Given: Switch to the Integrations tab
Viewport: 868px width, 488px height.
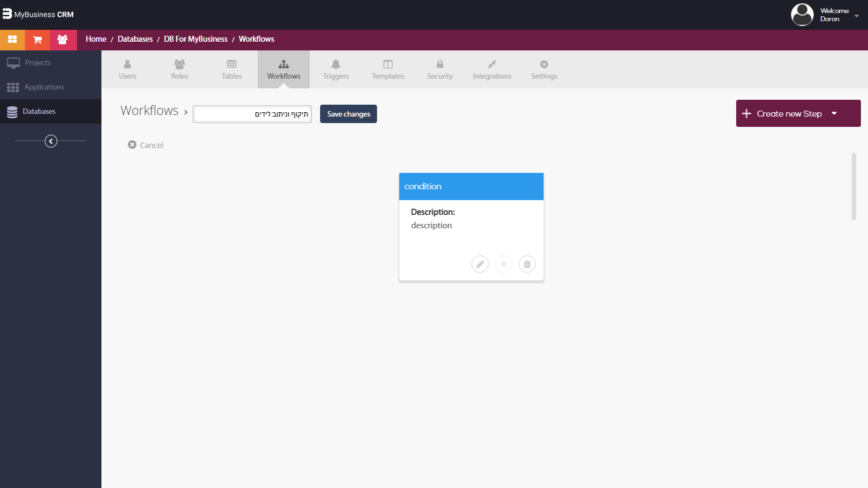Looking at the screenshot, I should click(x=492, y=69).
